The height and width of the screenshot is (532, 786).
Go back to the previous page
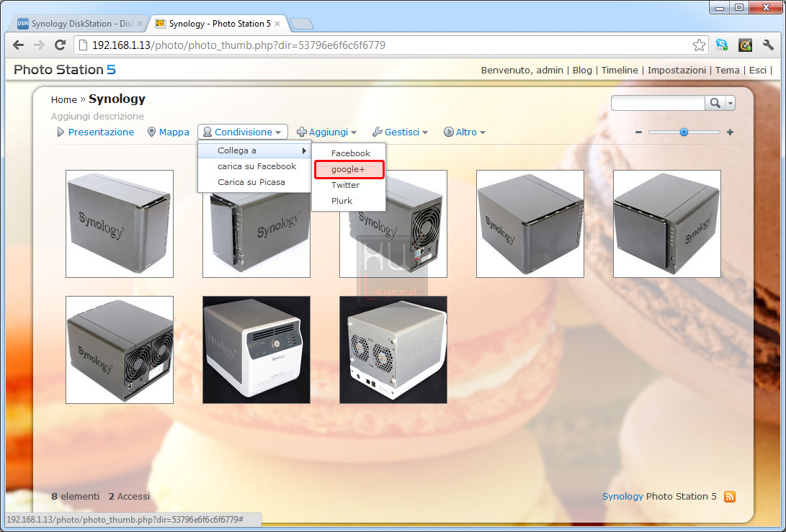pos(19,45)
